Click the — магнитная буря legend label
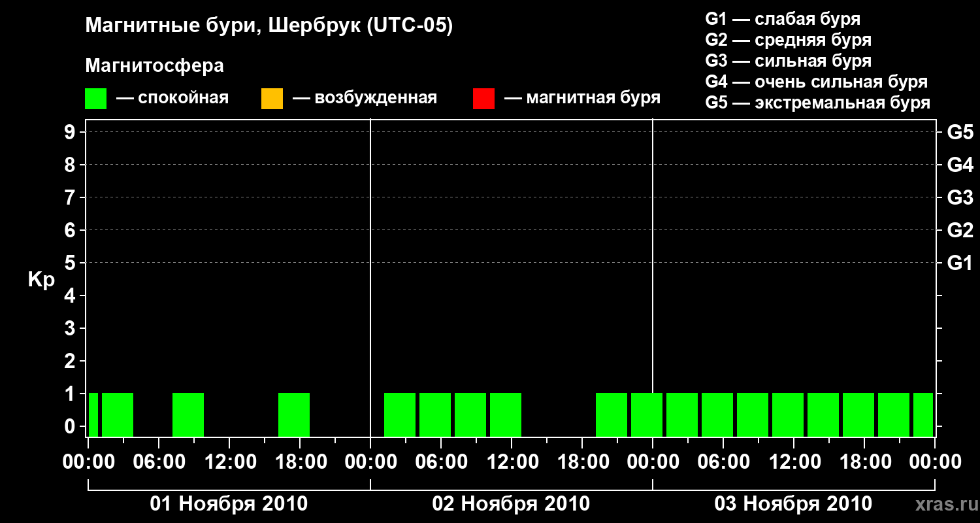This screenshot has height=523, width=980. pos(582,99)
